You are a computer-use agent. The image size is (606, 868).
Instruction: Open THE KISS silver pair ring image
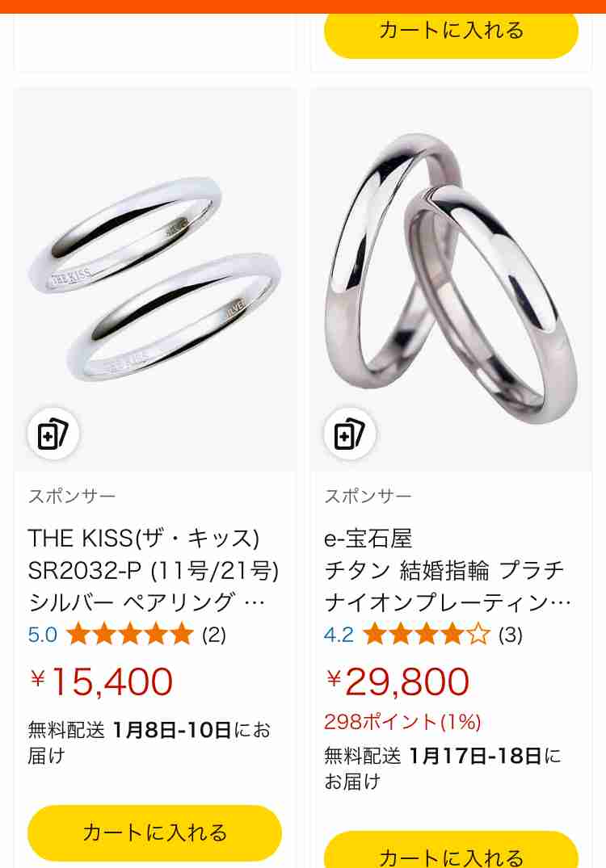coord(155,279)
